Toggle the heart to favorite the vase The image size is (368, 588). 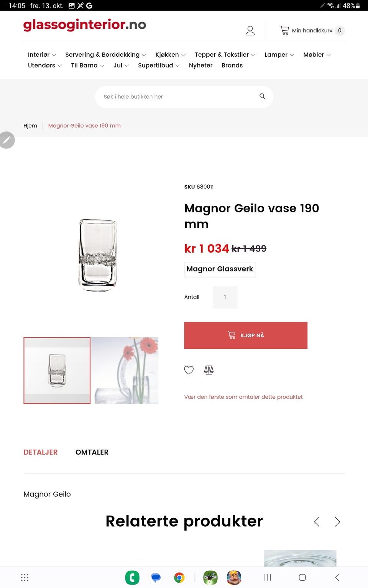tap(189, 370)
